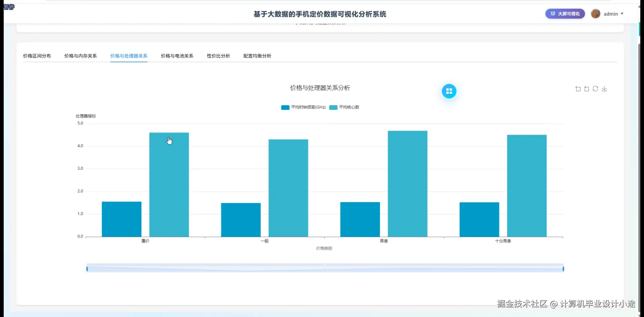This screenshot has height=317, width=644.
Task: Click the x-axis label 一般
Action: [264, 241]
